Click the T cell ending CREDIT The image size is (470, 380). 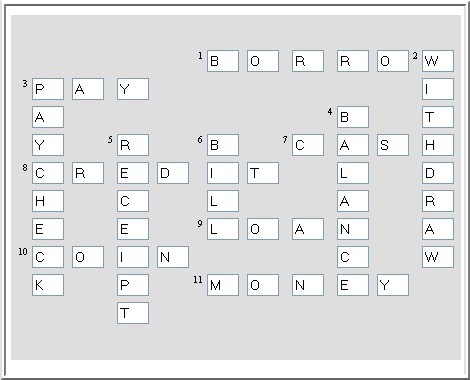(x=263, y=173)
